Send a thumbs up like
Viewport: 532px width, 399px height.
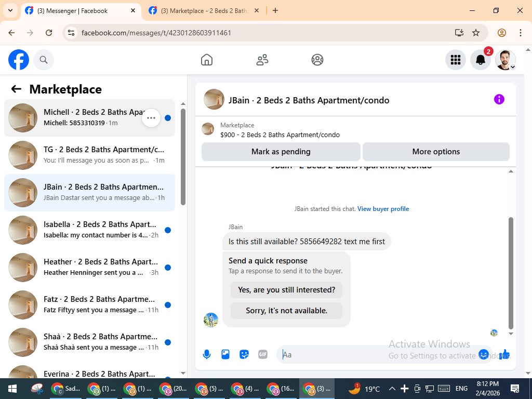[x=504, y=354]
